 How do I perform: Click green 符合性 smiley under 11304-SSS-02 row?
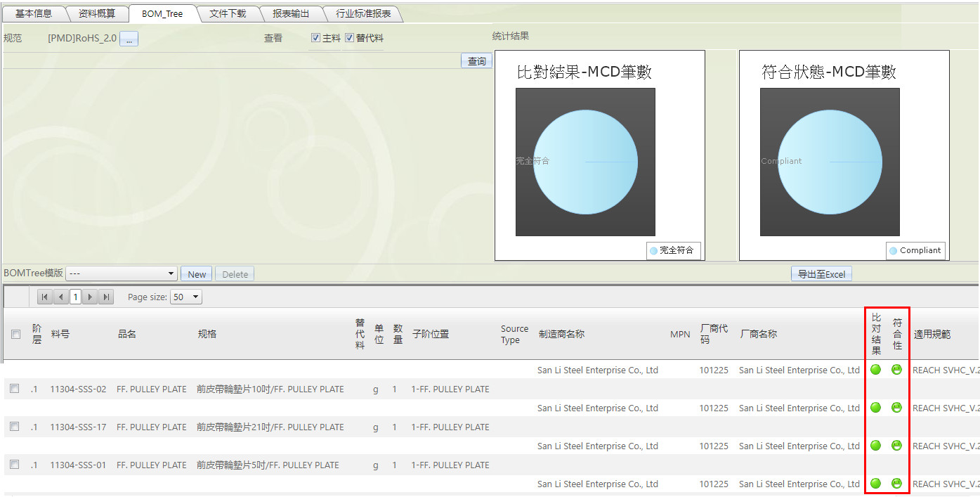click(x=896, y=408)
